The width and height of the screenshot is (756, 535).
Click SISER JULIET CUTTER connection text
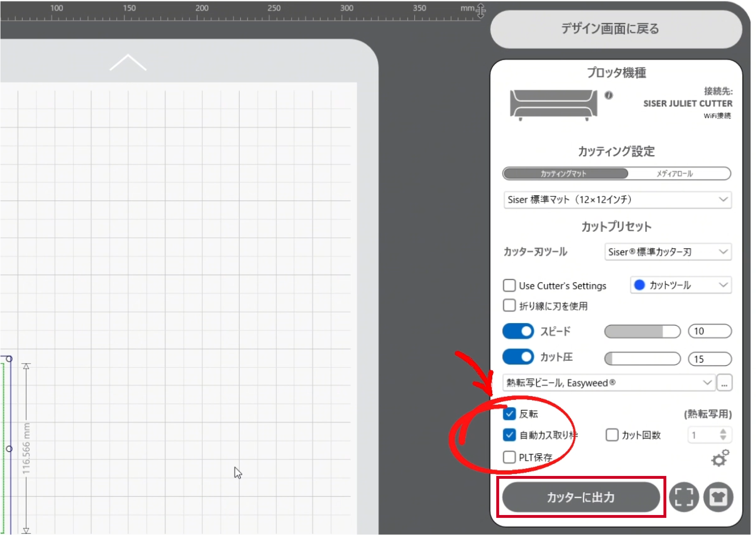click(x=688, y=103)
